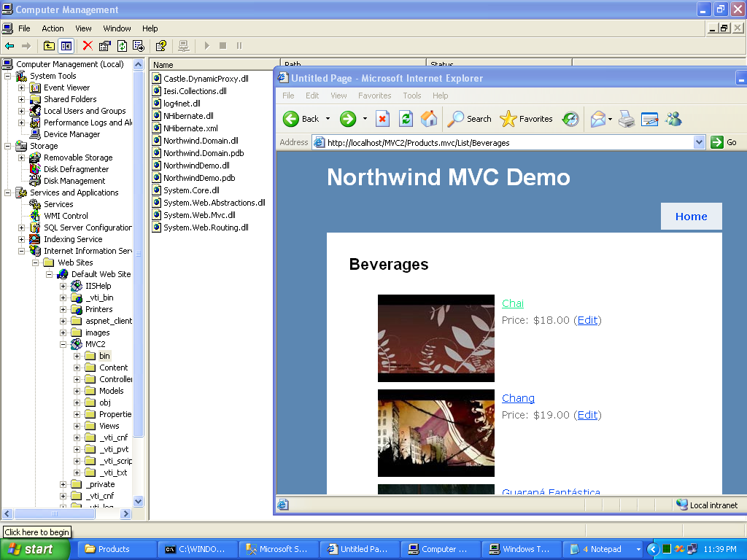This screenshot has height=560, width=747.
Task: Select the NHibernate.xml file
Action: tap(190, 128)
